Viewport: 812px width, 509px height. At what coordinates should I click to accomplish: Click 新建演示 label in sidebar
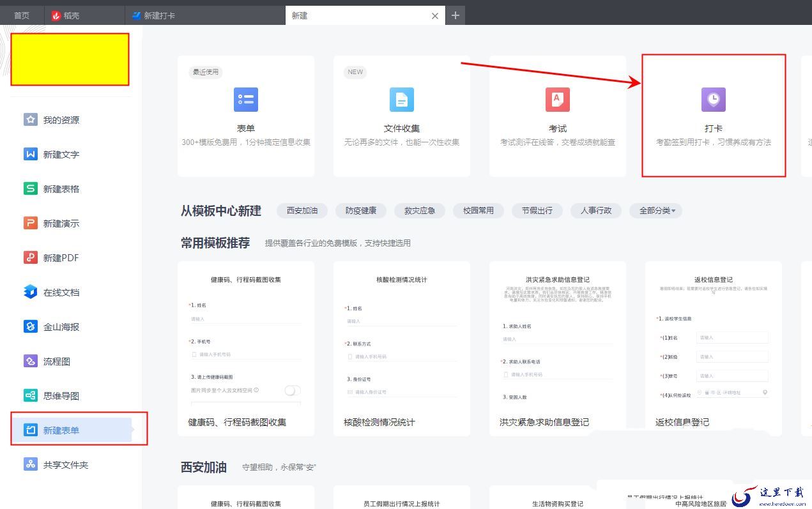click(61, 224)
